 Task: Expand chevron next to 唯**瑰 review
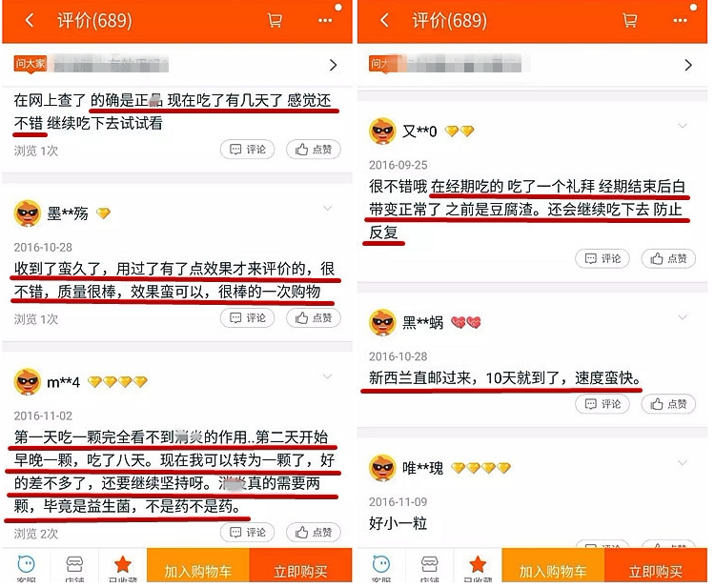coord(683,463)
